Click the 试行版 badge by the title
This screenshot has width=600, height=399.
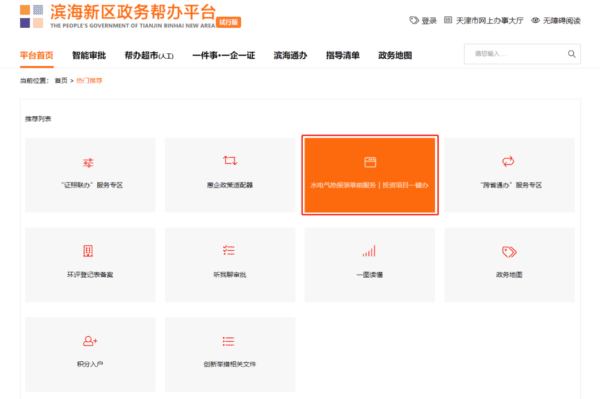click(x=228, y=22)
